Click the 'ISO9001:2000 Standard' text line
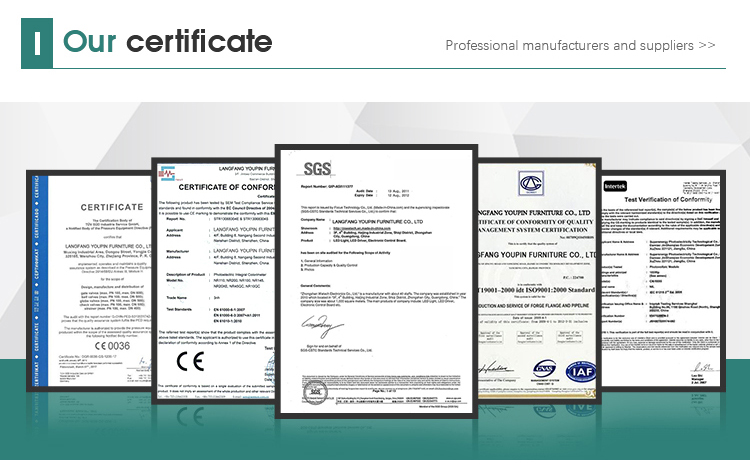Viewport: 750px width, 474px height. click(x=537, y=290)
